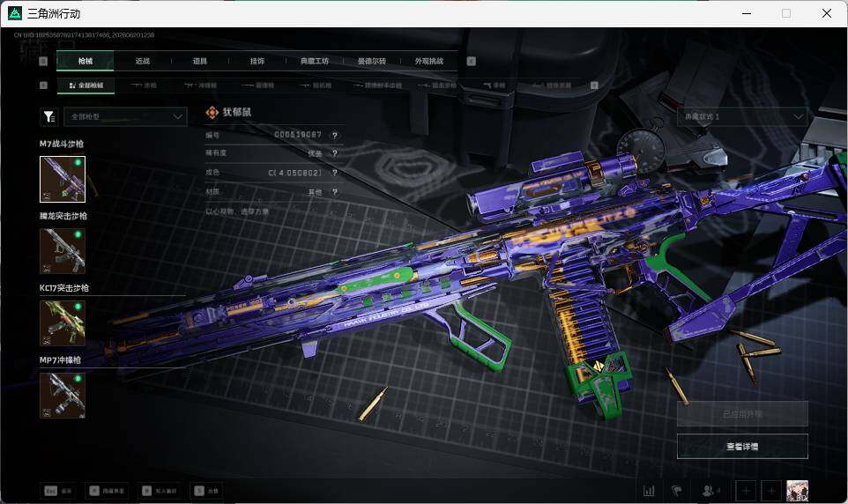
Task: Open the 典藏工坊 tab
Action: pyautogui.click(x=314, y=61)
